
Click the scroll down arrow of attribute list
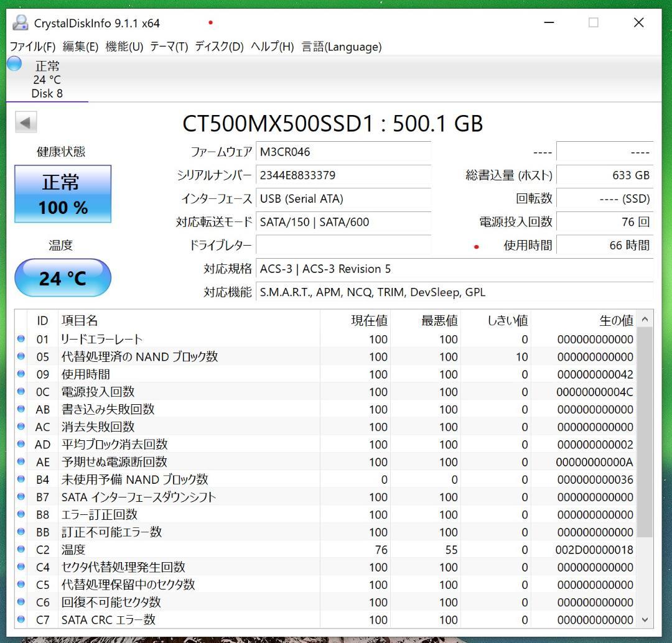point(645,620)
